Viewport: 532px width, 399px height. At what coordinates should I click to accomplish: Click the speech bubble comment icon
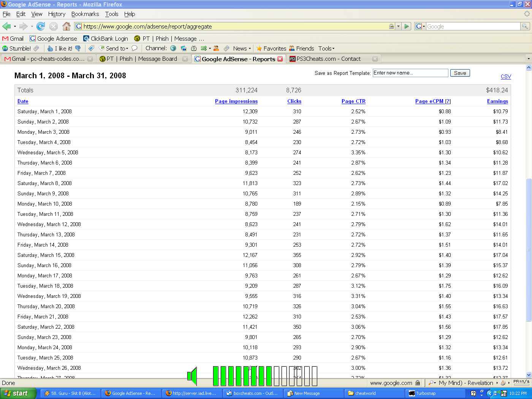[x=135, y=48]
